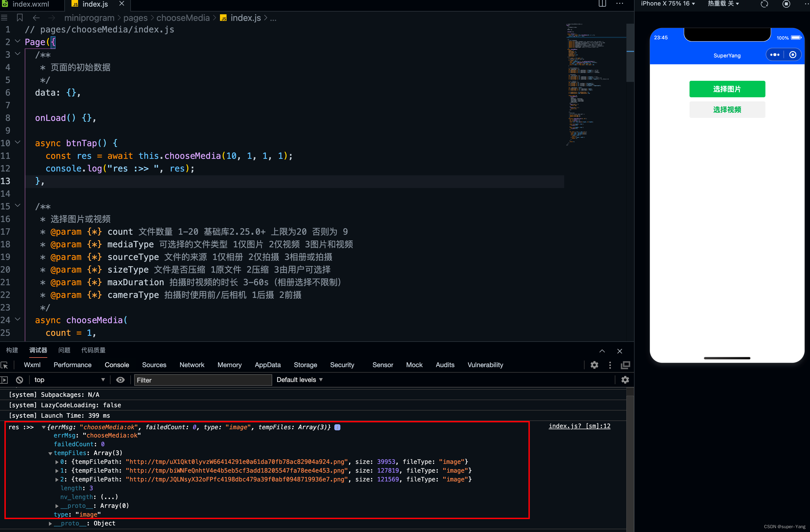Navigate back with the left arrow
The image size is (810, 532).
(x=36, y=18)
